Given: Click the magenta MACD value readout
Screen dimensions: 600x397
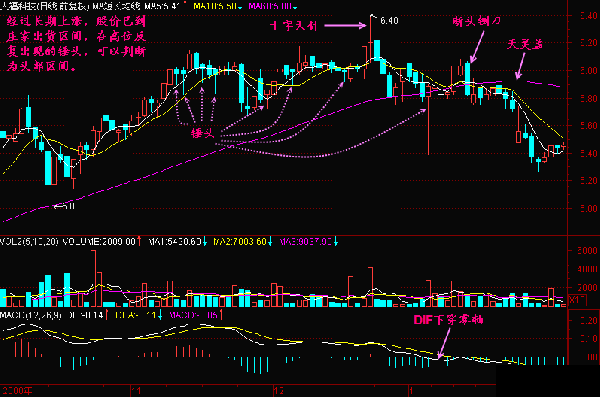Looking at the screenshot, I should [x=194, y=315].
